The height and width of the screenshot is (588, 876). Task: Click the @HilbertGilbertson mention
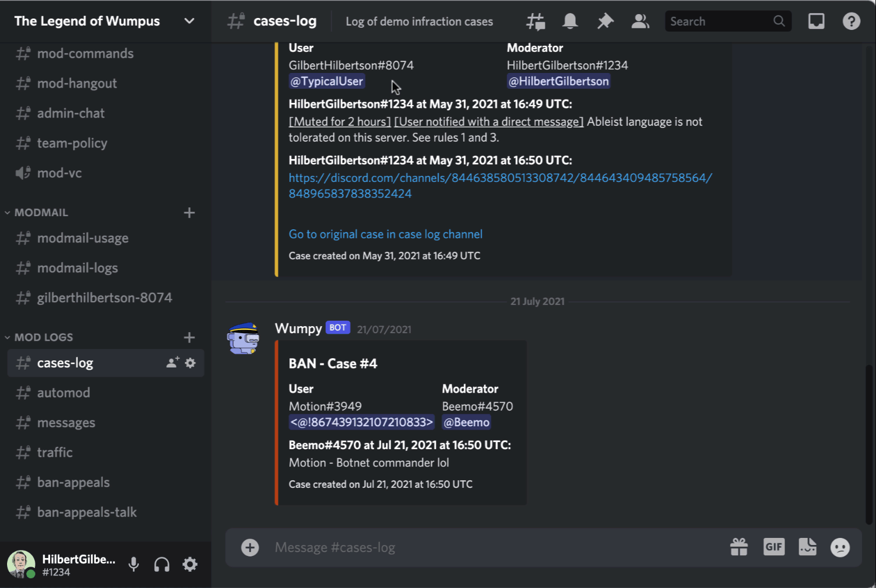pyautogui.click(x=558, y=82)
